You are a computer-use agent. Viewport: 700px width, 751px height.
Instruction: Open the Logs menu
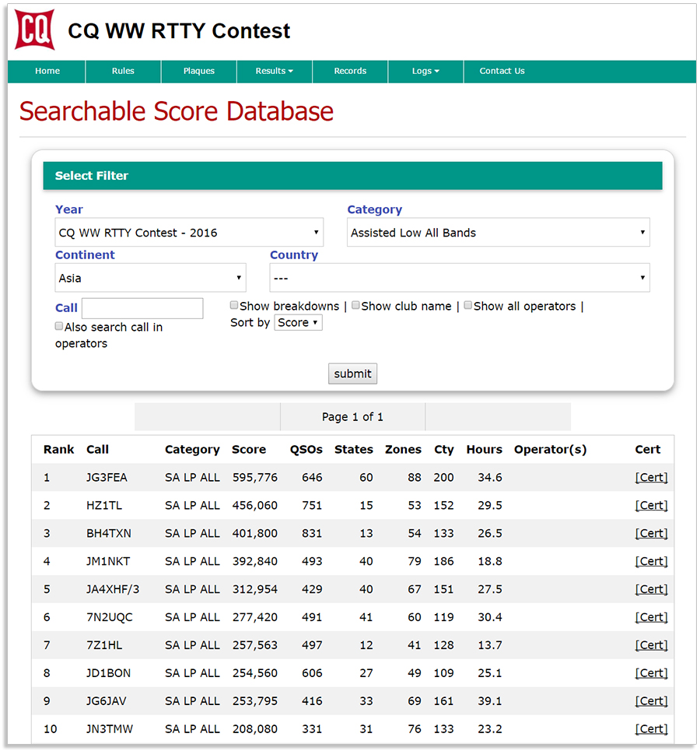(425, 71)
